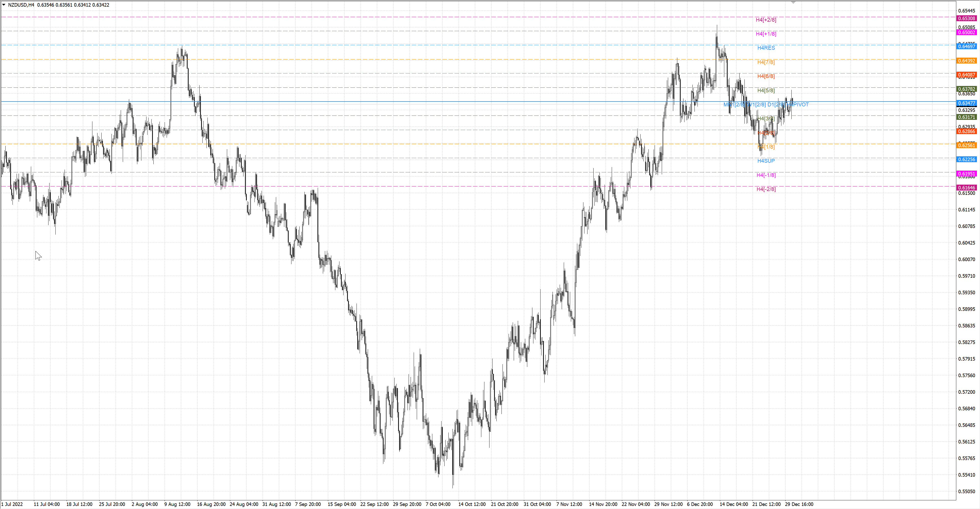Click the orange 0.64392 price tag
Viewport: 980px width, 509px height.
[966, 61]
